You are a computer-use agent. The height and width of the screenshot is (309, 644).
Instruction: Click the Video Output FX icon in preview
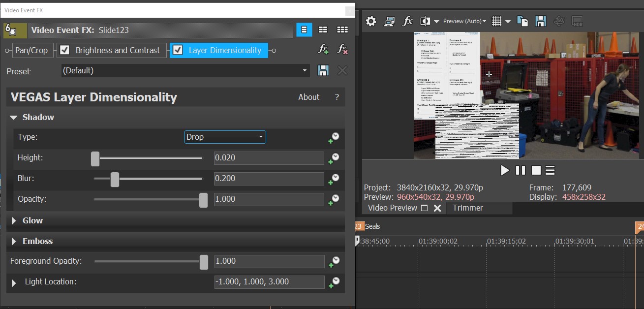point(407,21)
